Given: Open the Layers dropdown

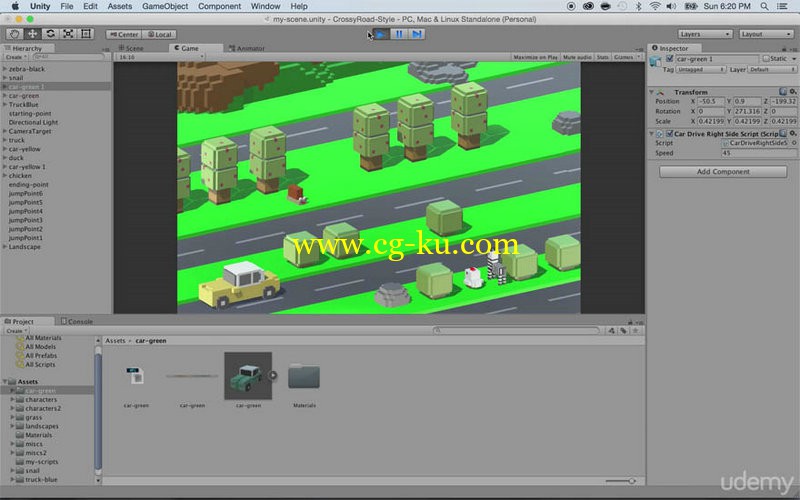Looking at the screenshot, I should click(x=705, y=34).
